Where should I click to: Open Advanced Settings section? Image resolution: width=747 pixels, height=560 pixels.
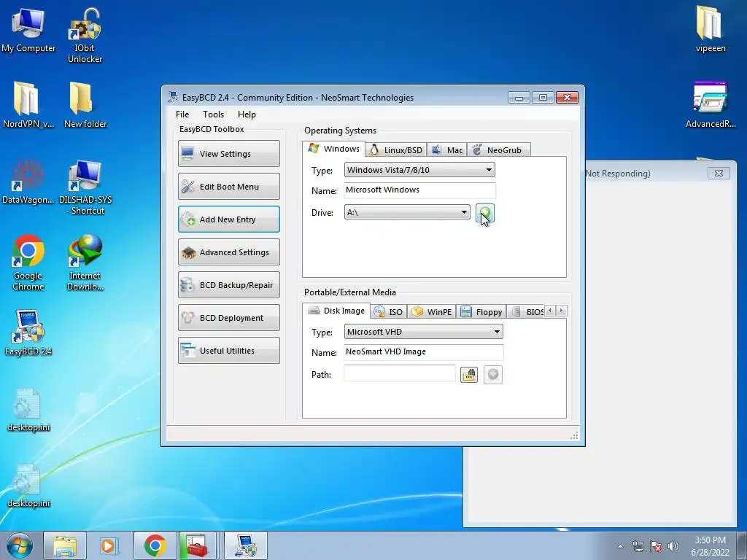(x=228, y=252)
